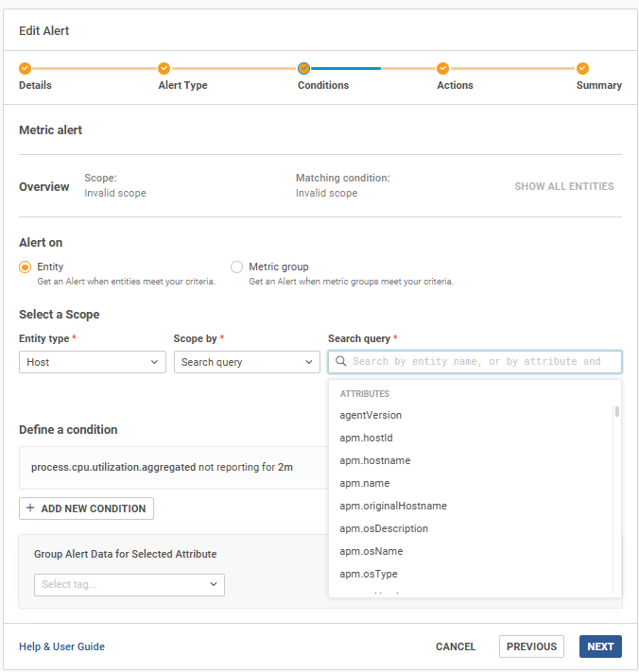Image resolution: width=639 pixels, height=672 pixels.
Task: Choose agentVersion from attributes list
Action: [x=371, y=415]
